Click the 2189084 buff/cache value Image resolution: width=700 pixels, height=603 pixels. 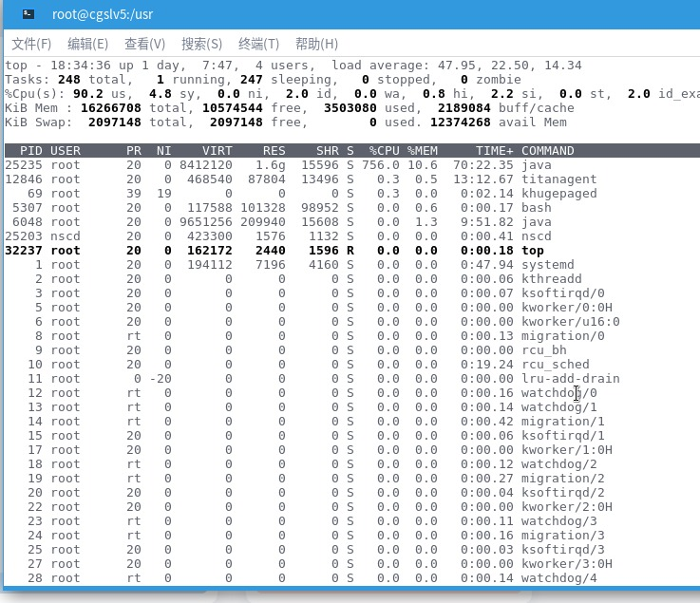click(464, 108)
